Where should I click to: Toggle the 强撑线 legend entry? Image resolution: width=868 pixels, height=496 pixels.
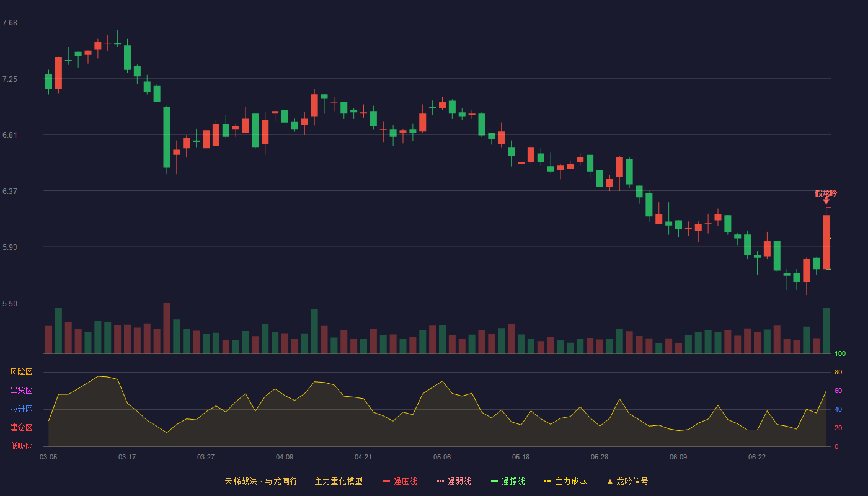tap(508, 481)
